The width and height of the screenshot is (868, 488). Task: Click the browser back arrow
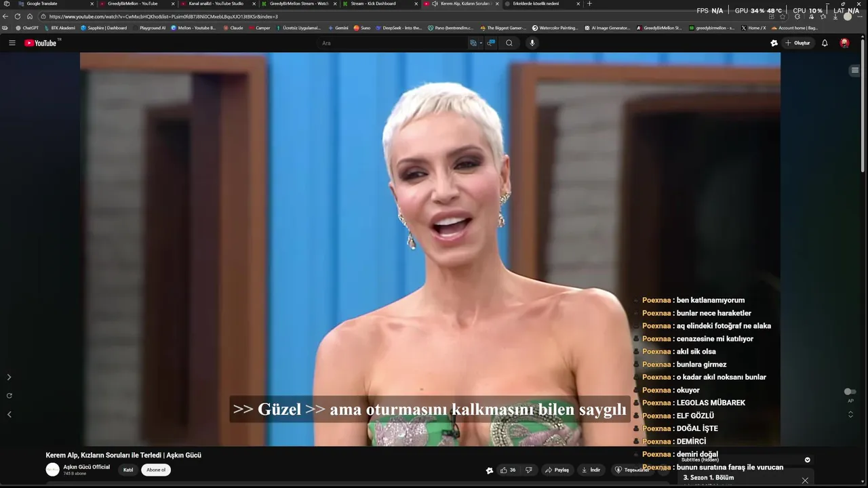click(x=6, y=16)
